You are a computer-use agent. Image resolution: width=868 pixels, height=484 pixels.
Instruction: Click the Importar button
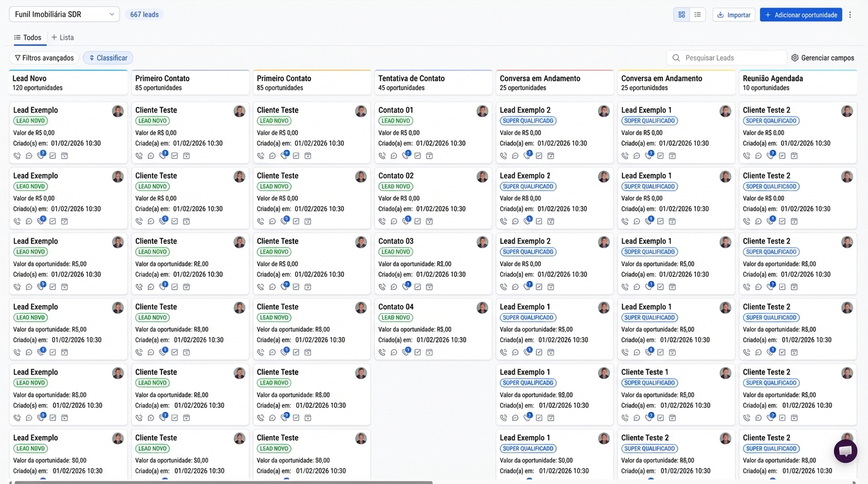(734, 14)
